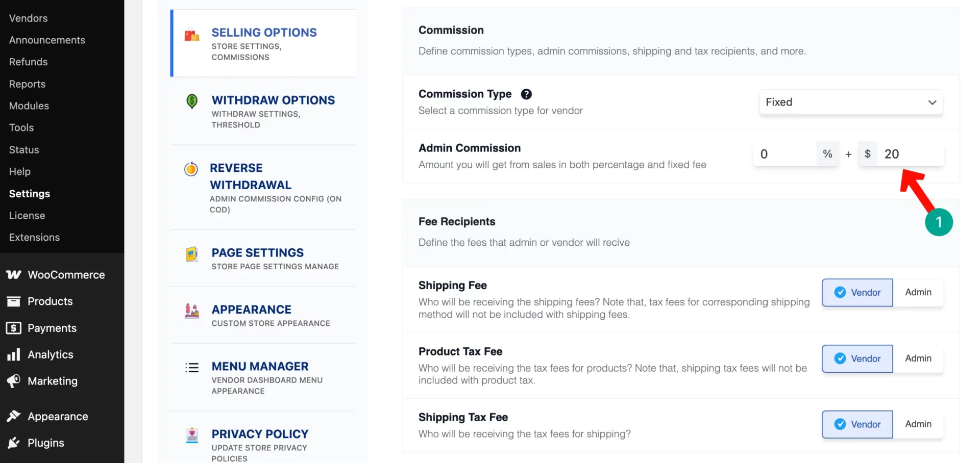Select Admin for Shipping Tax Fee
This screenshot has width=980, height=463.
click(x=918, y=424)
